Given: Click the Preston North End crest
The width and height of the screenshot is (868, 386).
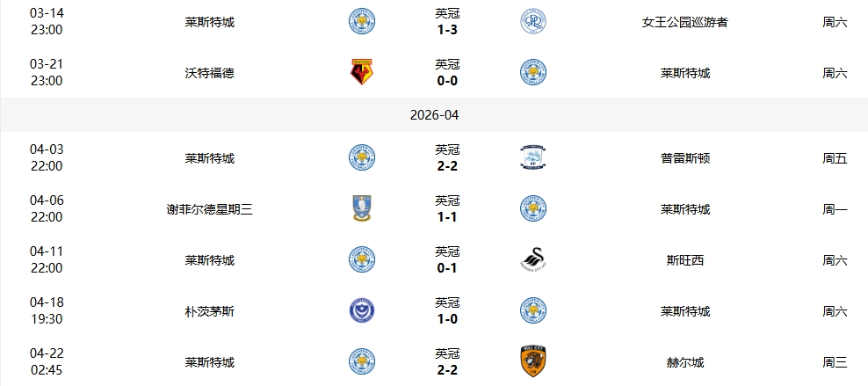Looking at the screenshot, I should tap(532, 158).
